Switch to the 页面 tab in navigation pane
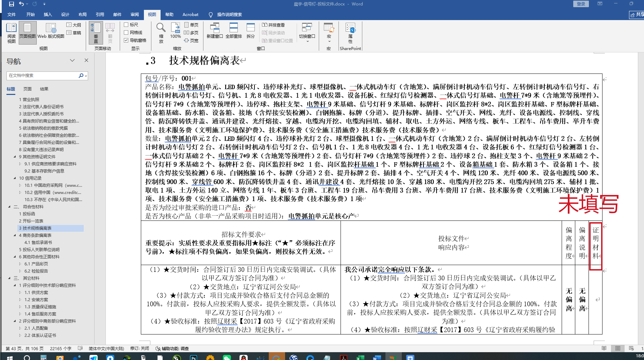This screenshot has height=360, width=644. [x=28, y=89]
